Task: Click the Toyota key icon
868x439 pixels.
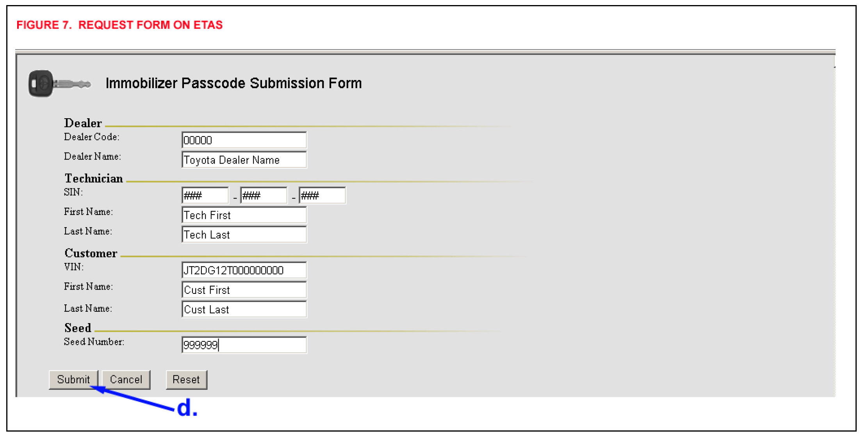Action: click(x=59, y=84)
